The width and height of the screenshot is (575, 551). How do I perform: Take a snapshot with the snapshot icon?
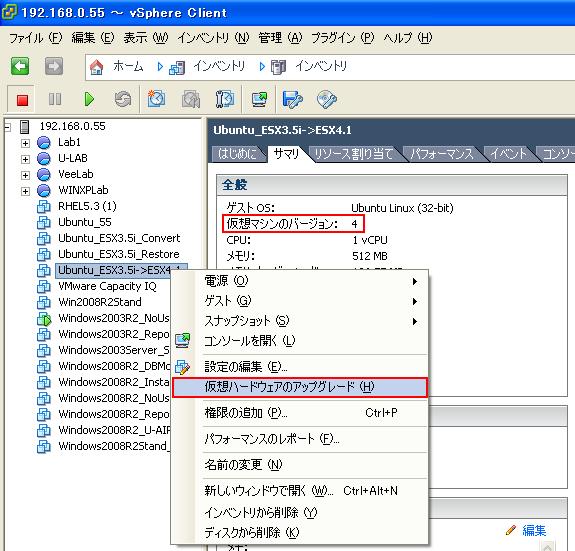pos(157,99)
